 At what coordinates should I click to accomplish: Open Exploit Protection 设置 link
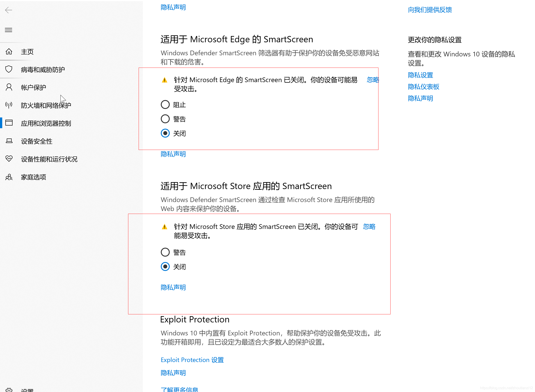(192, 360)
